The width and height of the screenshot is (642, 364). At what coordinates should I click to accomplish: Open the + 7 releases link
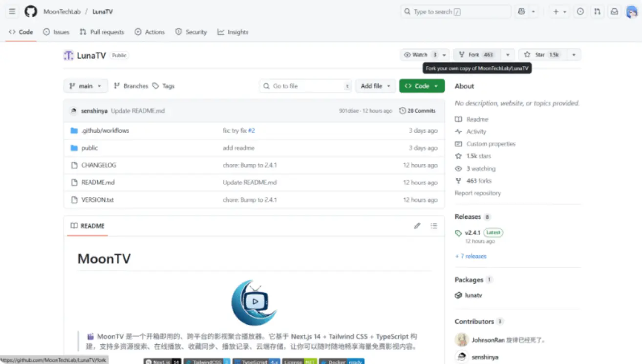(471, 256)
